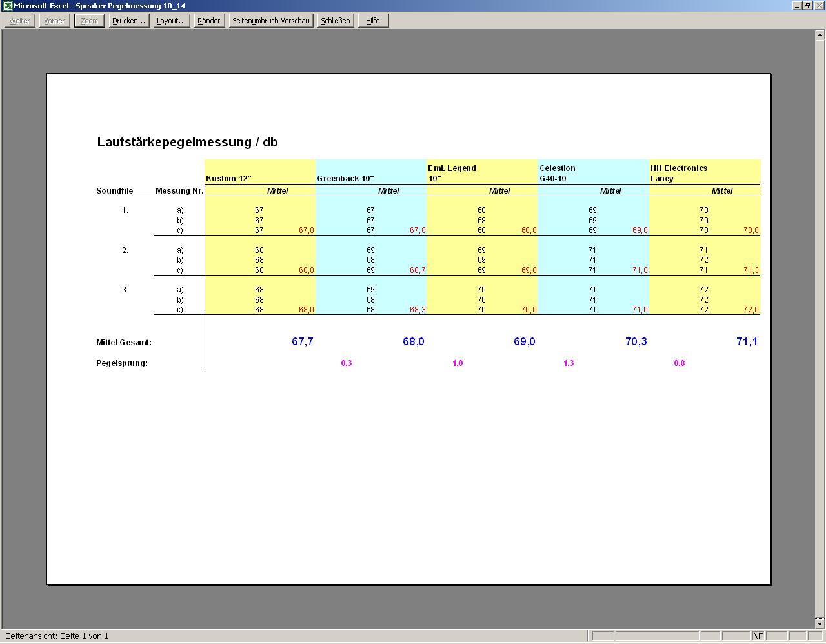Switch to Seitenumbruch-Vorschau view
826x644 pixels.
[x=271, y=21]
